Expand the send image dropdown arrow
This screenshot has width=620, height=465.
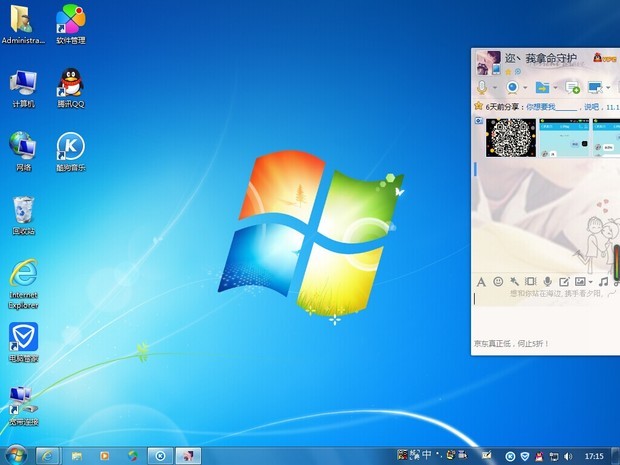pyautogui.click(x=591, y=282)
